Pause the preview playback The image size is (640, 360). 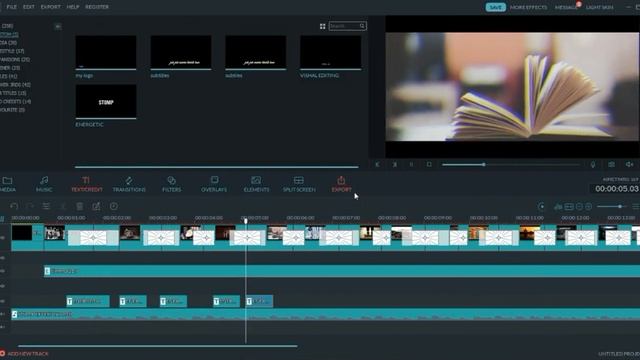coord(411,164)
